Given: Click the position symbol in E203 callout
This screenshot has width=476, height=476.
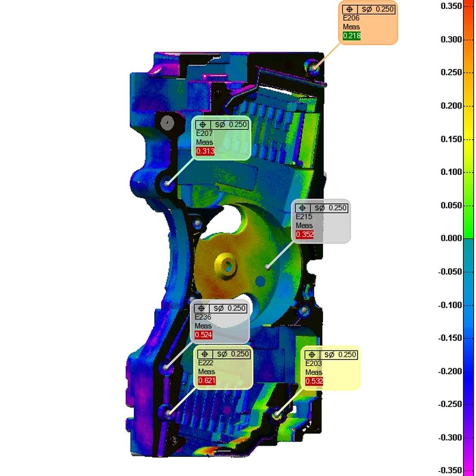Looking at the screenshot, I should [312, 355].
